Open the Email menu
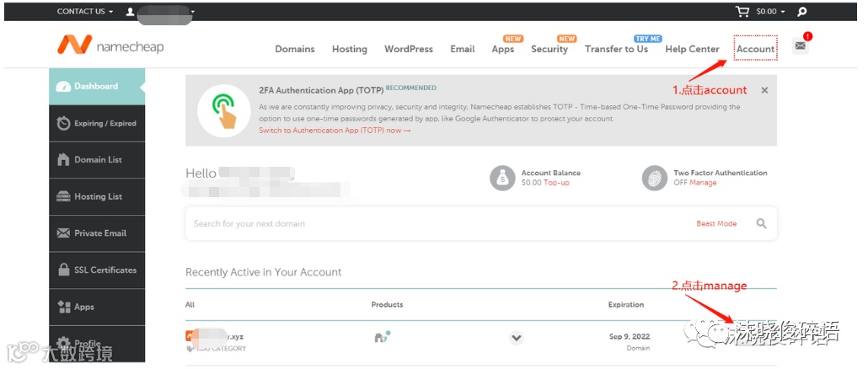 click(x=463, y=49)
